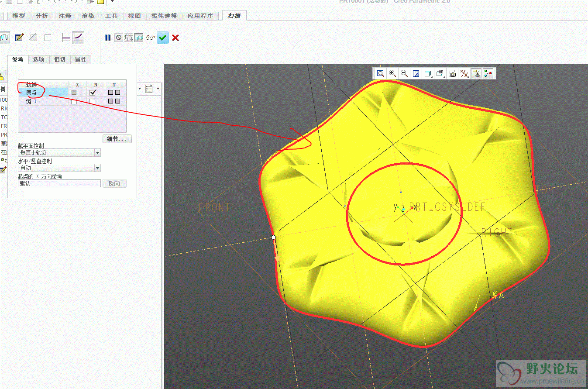Open 视图 ribbon tab

tap(134, 16)
